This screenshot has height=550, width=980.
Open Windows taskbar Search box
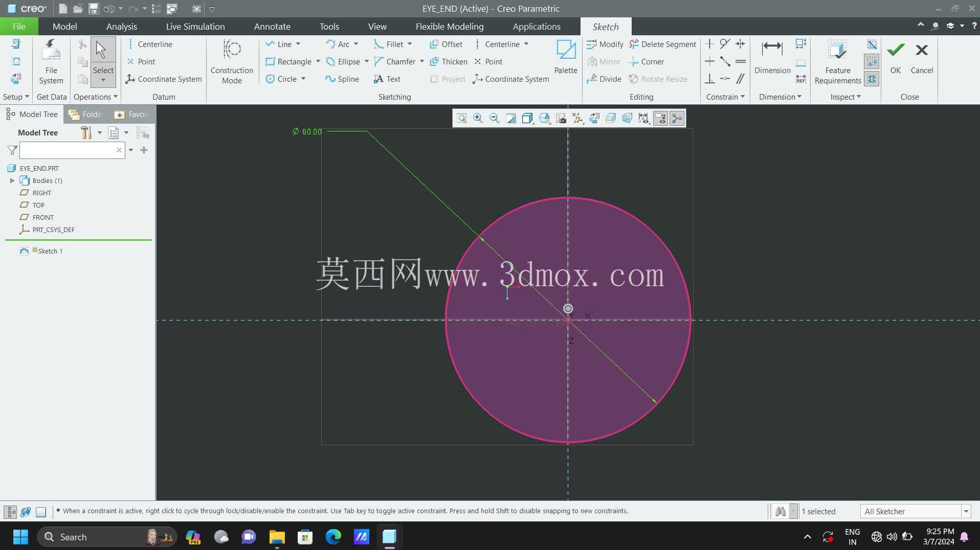tap(107, 537)
